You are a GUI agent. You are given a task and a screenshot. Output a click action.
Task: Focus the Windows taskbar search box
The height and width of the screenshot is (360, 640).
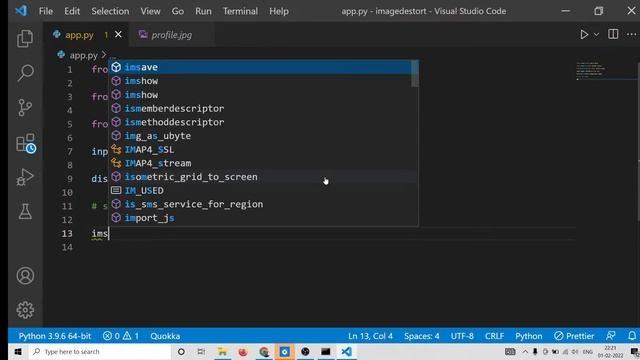100,351
